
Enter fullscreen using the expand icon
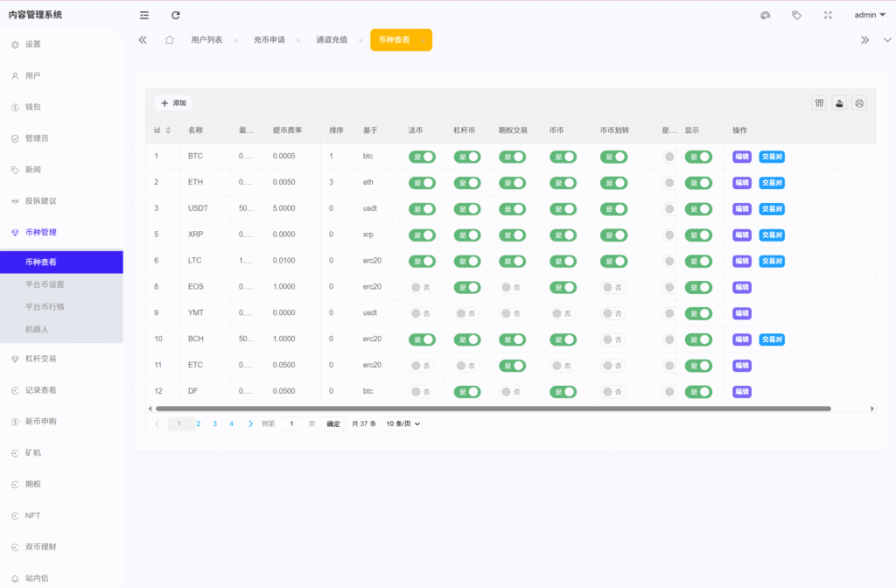coord(828,15)
